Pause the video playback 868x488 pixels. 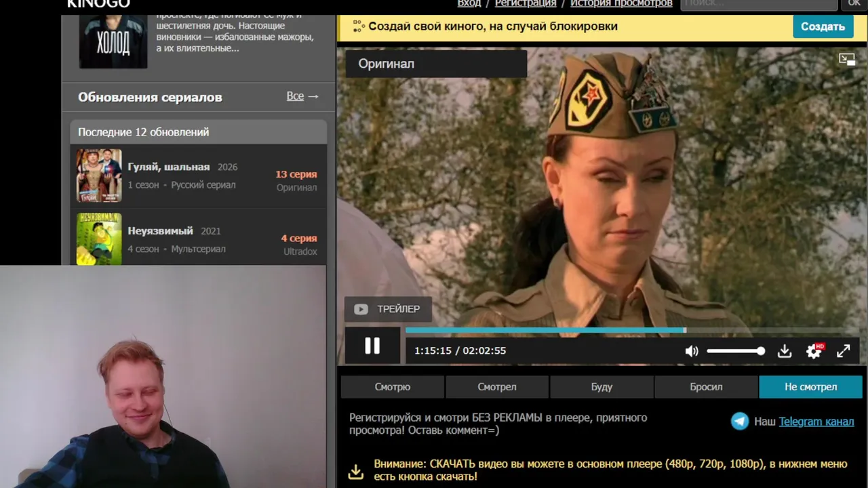[372, 346]
